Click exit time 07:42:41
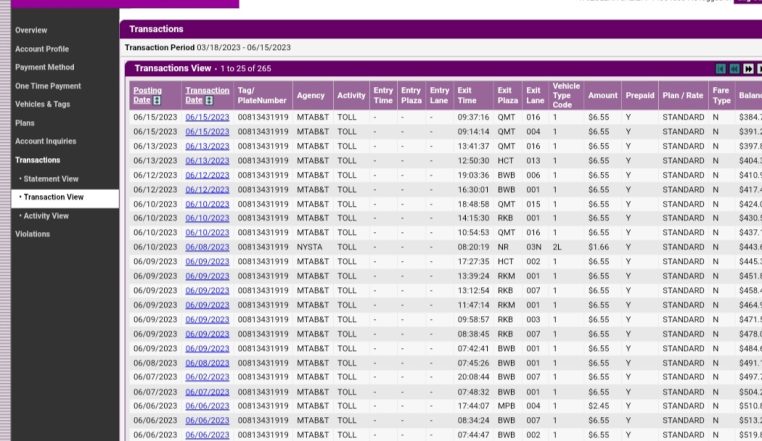762x441 pixels. [x=473, y=349]
